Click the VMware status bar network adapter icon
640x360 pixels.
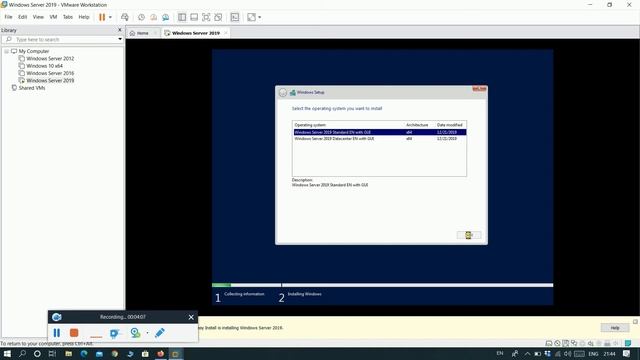[x=574, y=343]
